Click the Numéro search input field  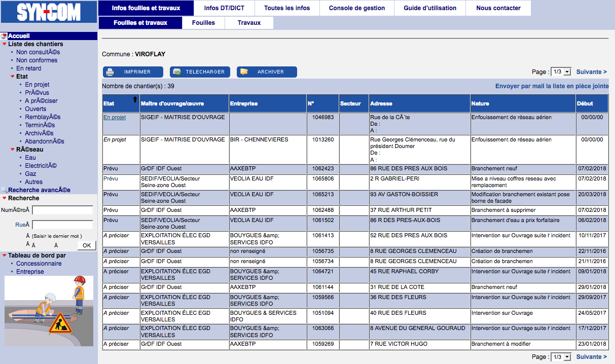(63, 210)
